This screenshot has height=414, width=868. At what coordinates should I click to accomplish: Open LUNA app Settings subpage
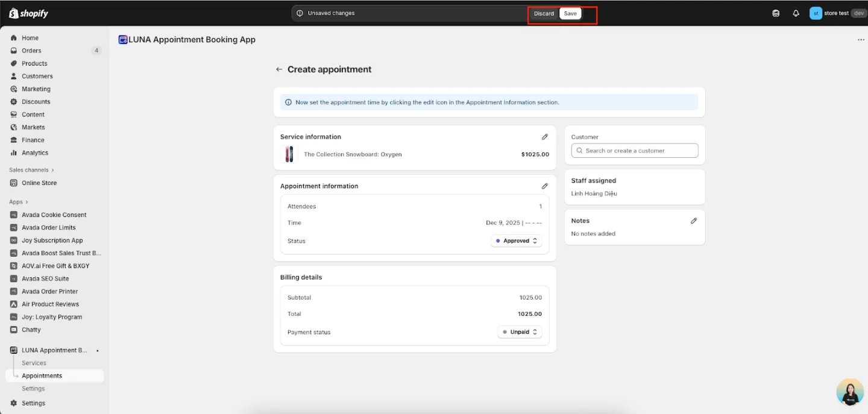coord(33,389)
